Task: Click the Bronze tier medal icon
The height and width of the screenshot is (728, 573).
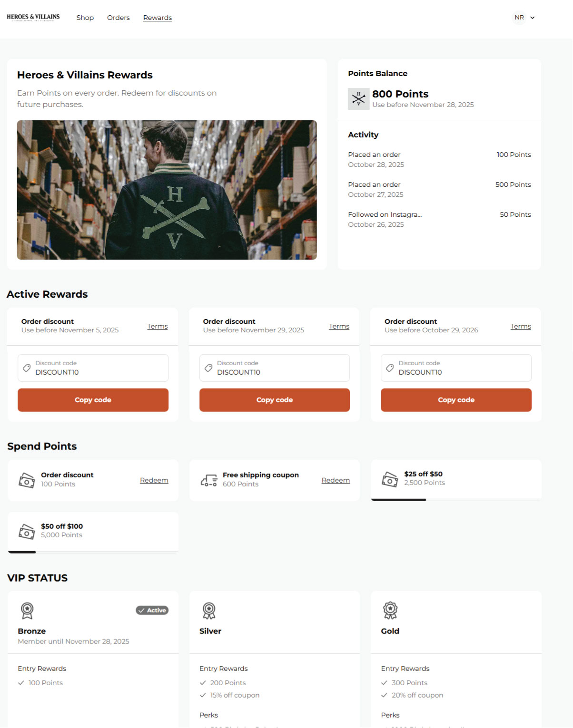Action: click(x=27, y=611)
